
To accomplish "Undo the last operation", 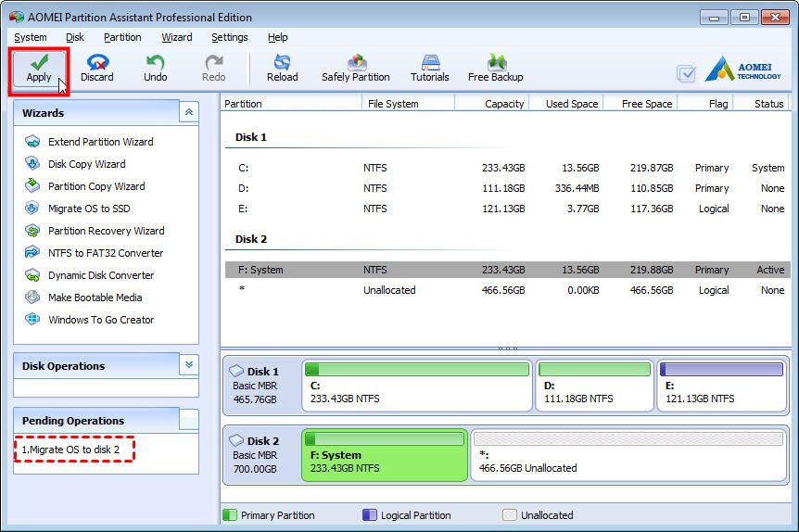I will [x=155, y=69].
